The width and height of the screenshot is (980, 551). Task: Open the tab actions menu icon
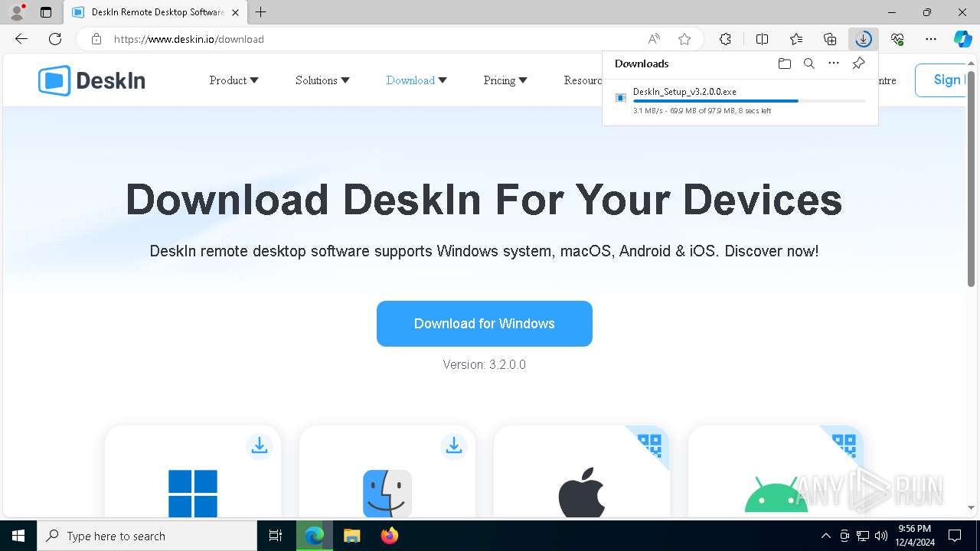pos(46,12)
